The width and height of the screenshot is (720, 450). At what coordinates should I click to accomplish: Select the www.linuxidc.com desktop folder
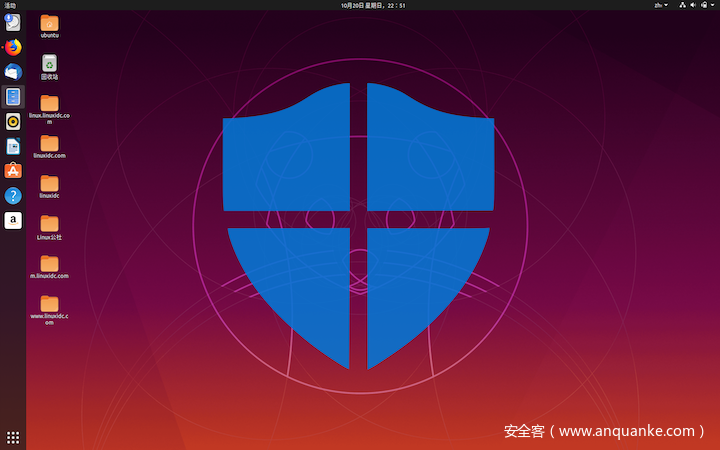coord(49,310)
